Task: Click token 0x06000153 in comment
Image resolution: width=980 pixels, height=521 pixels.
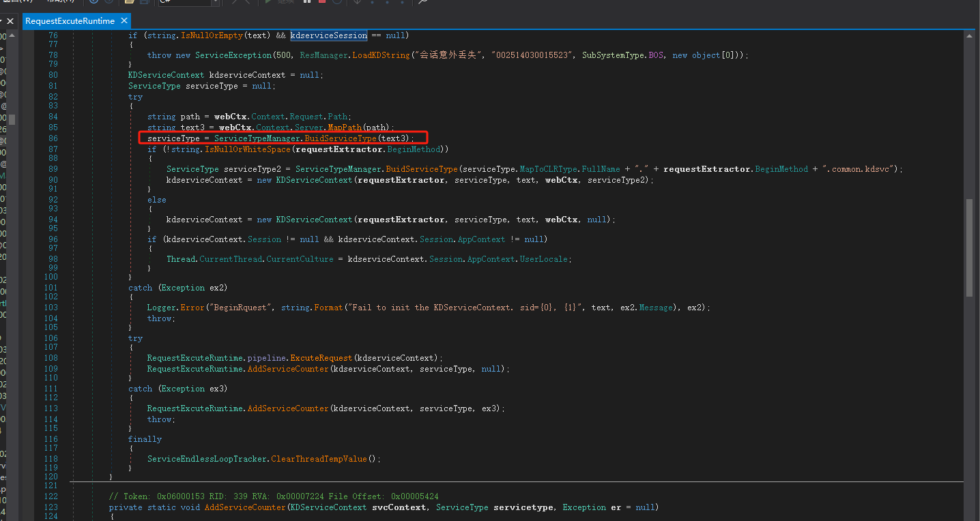Action: coord(181,496)
